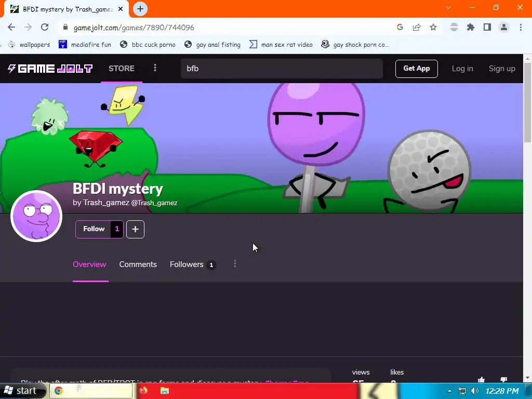532x399 pixels.
Task: Open the Chrome profile avatar
Action: 504,27
